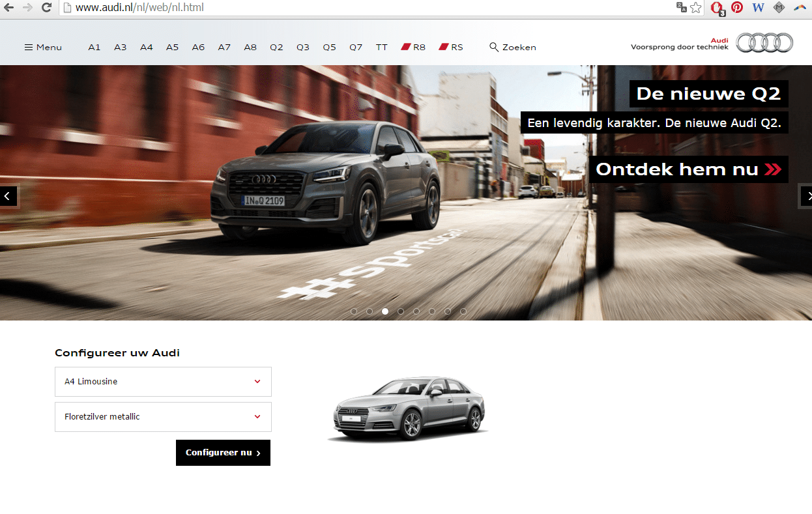Select the first carousel slide dot

pyautogui.click(x=354, y=311)
